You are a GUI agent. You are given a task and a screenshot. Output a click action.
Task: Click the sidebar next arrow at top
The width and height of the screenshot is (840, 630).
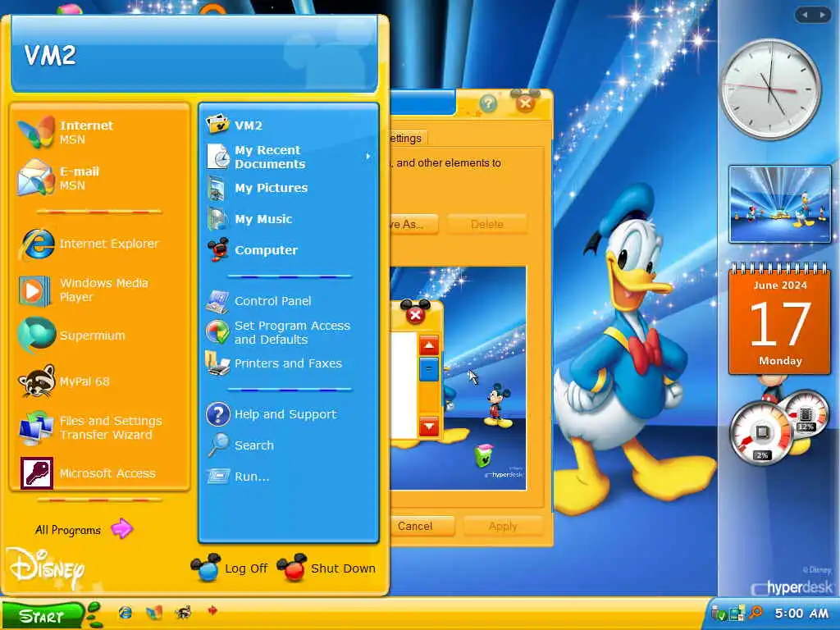(822, 15)
